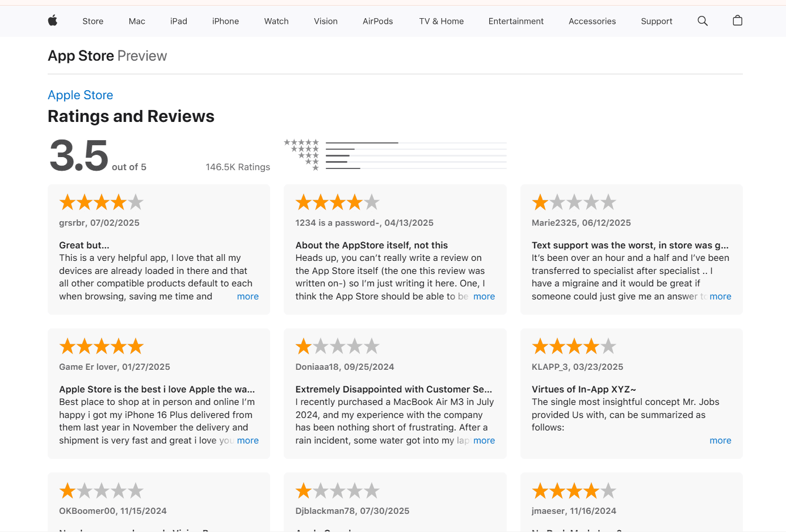Expand Doniaaa18's customer service review
The width and height of the screenshot is (786, 532).
click(484, 441)
